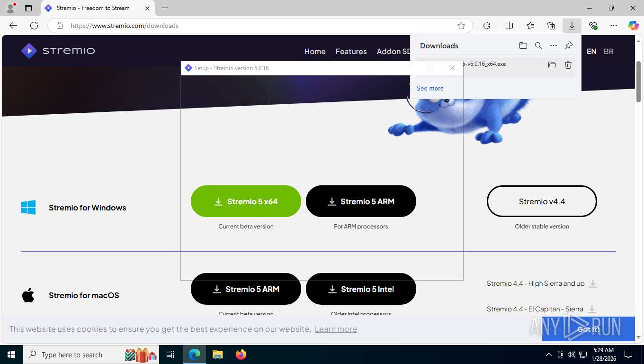The width and height of the screenshot is (644, 364).
Task: Open the volume speaker tray icon
Action: (571, 355)
